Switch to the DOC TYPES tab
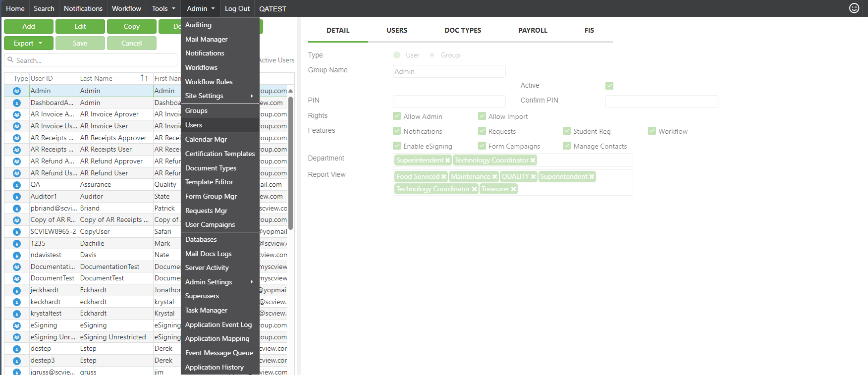 click(x=463, y=30)
